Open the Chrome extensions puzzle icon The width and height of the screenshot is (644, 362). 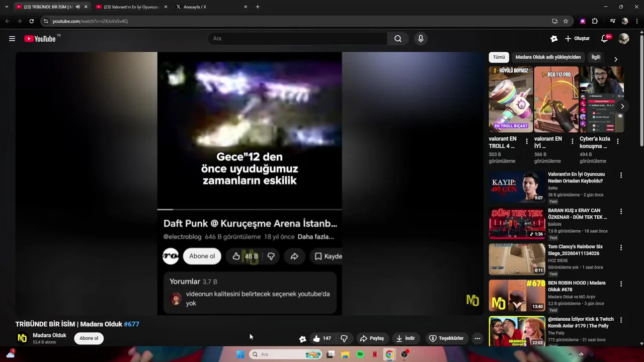[x=595, y=21]
